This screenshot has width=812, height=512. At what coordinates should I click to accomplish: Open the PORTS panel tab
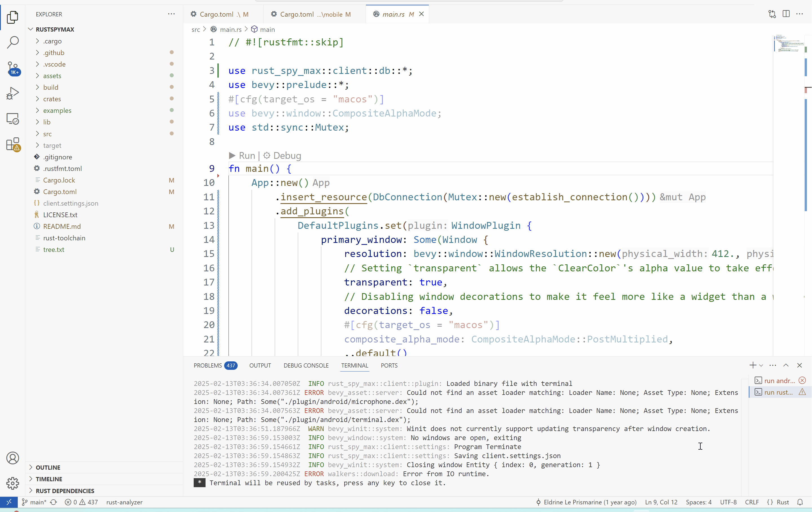[x=389, y=365]
